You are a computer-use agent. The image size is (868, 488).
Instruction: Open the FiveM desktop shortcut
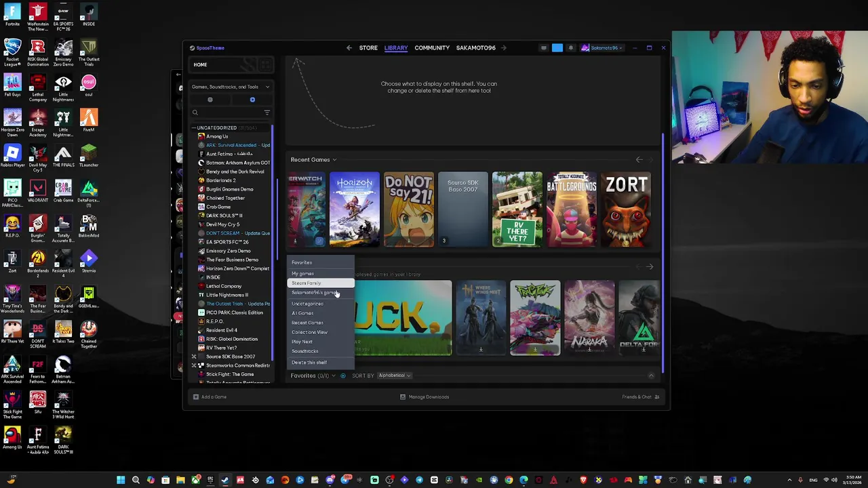[x=89, y=121]
